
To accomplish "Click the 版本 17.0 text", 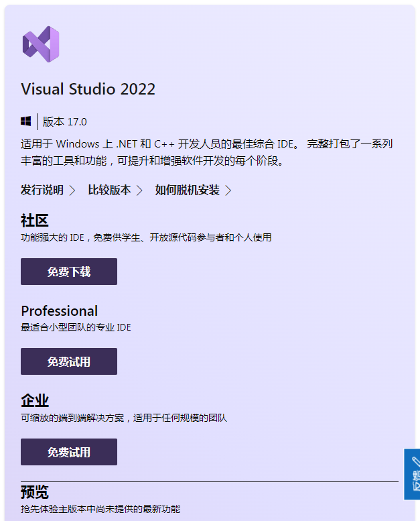I will click(65, 121).
